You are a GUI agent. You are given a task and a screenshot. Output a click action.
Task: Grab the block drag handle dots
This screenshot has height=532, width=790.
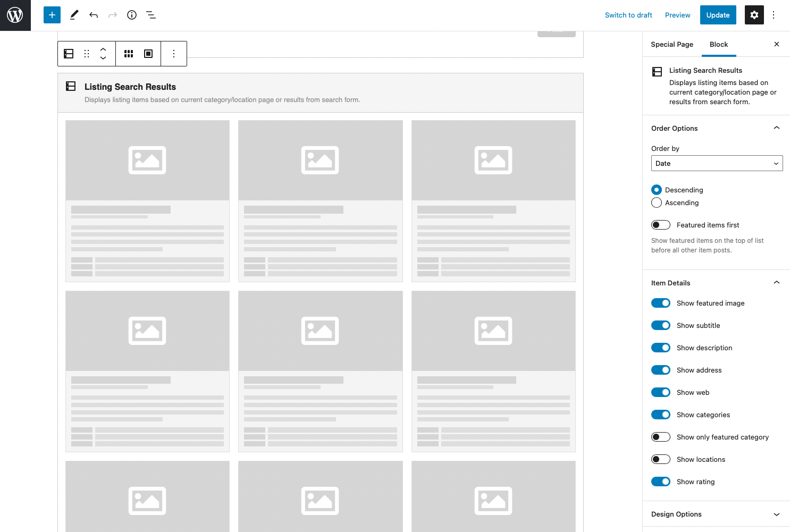point(87,54)
